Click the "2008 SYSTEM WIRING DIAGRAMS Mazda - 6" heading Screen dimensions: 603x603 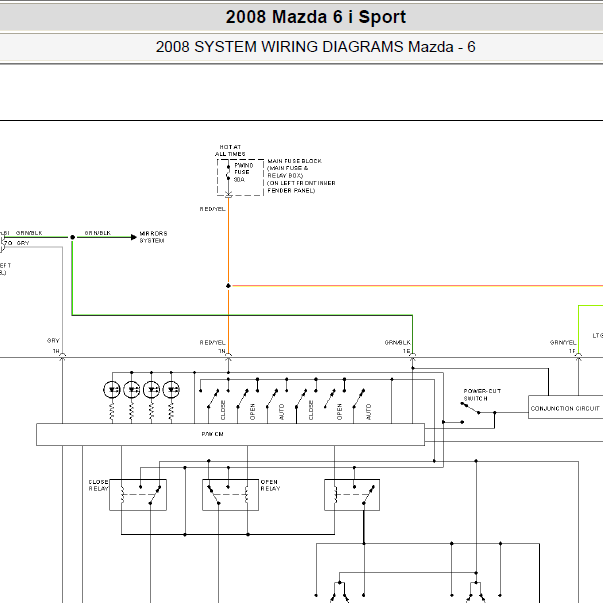[x=315, y=47]
